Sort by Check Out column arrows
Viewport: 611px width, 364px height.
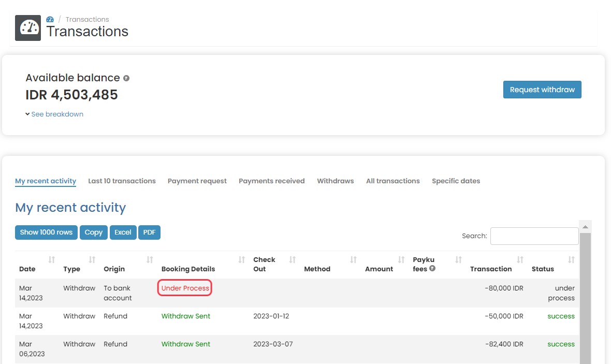click(292, 260)
